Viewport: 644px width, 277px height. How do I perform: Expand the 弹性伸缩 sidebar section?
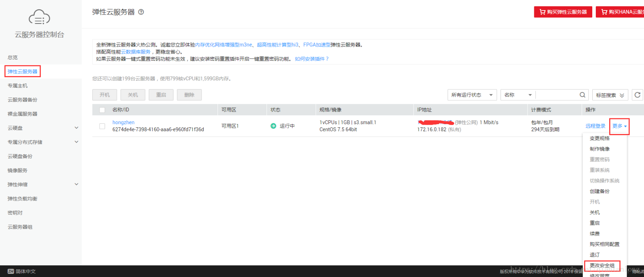[x=76, y=184]
